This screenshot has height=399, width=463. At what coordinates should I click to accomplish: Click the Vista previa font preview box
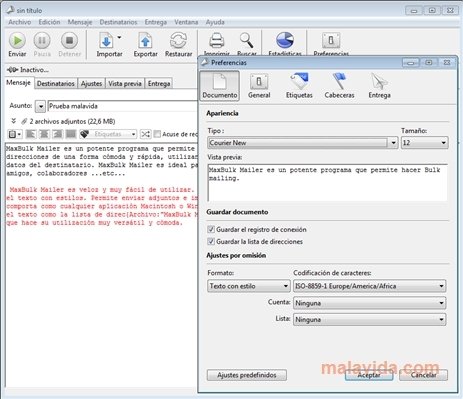pos(327,182)
